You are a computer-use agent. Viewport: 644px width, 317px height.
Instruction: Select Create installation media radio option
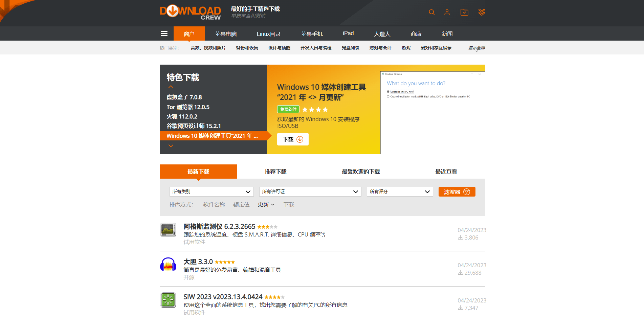[388, 96]
